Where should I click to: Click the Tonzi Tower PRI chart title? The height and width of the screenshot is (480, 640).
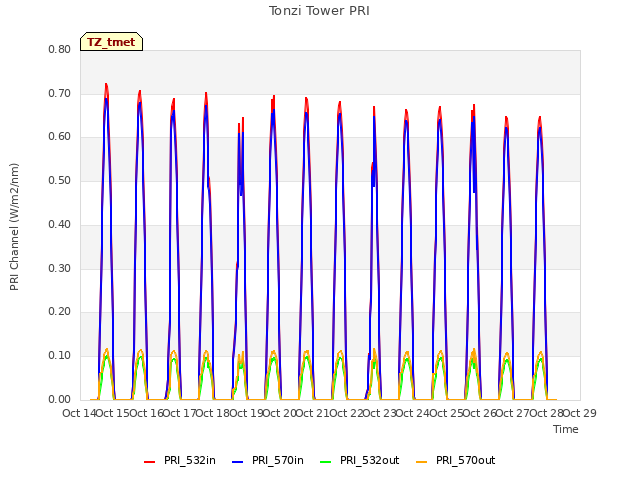pyautogui.click(x=319, y=11)
